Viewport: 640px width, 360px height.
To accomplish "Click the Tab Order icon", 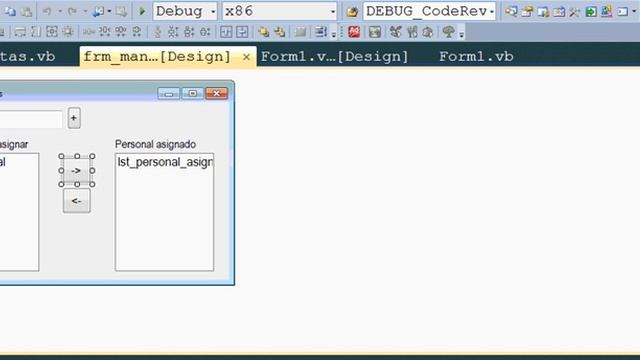I will coord(321,32).
